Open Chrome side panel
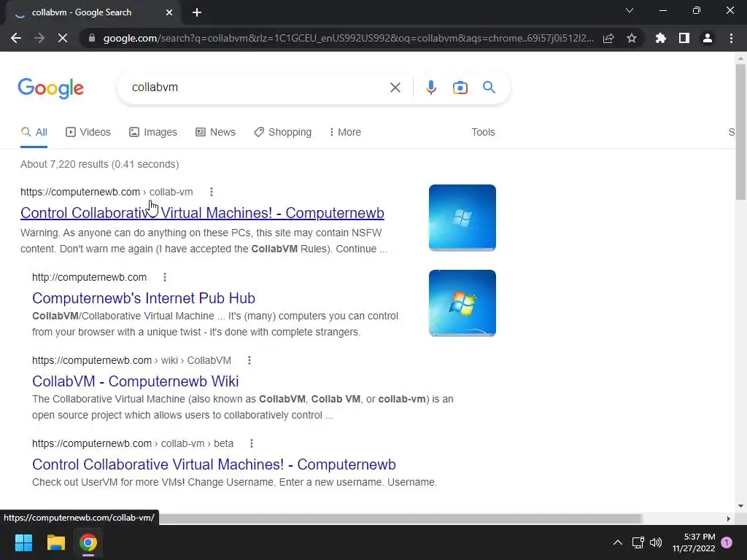 point(684,38)
